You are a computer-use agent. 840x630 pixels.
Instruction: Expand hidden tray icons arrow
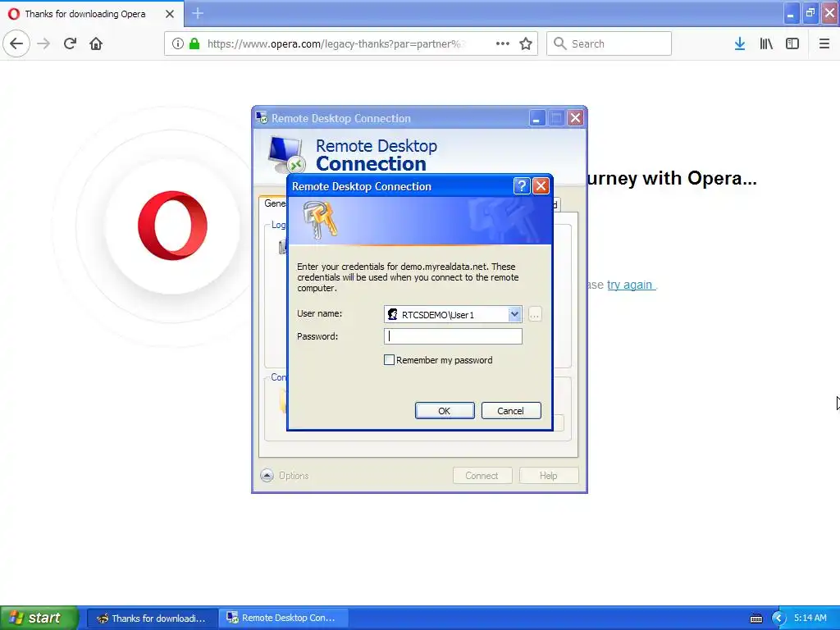point(778,619)
